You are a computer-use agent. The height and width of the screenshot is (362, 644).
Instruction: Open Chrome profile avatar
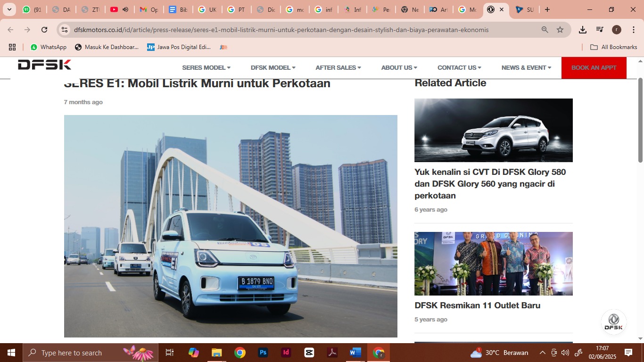tap(617, 30)
